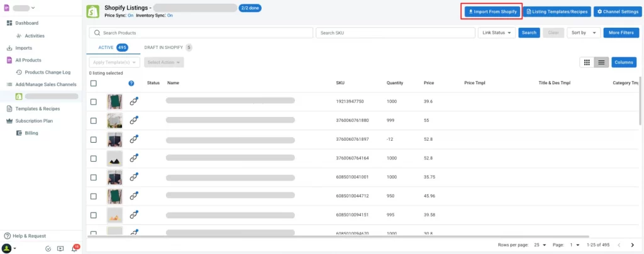Click into the Search Products field

[x=201, y=33]
